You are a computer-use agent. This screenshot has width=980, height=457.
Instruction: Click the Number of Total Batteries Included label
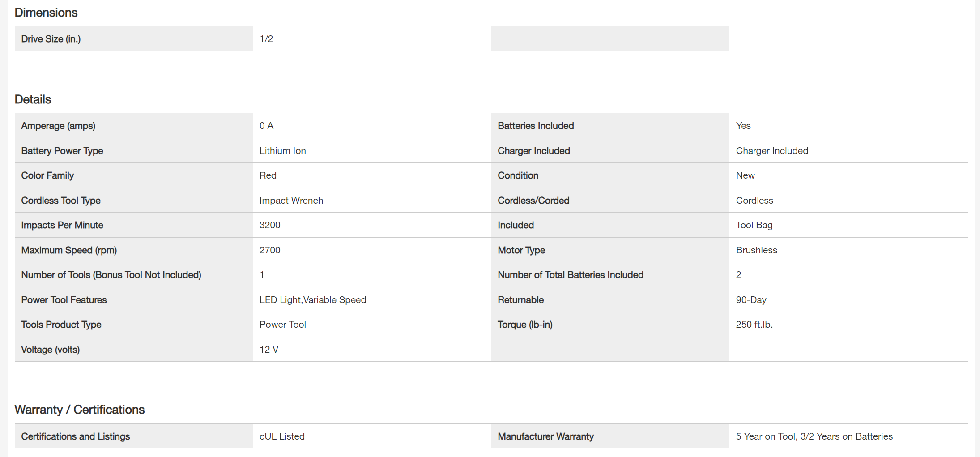[x=571, y=275]
